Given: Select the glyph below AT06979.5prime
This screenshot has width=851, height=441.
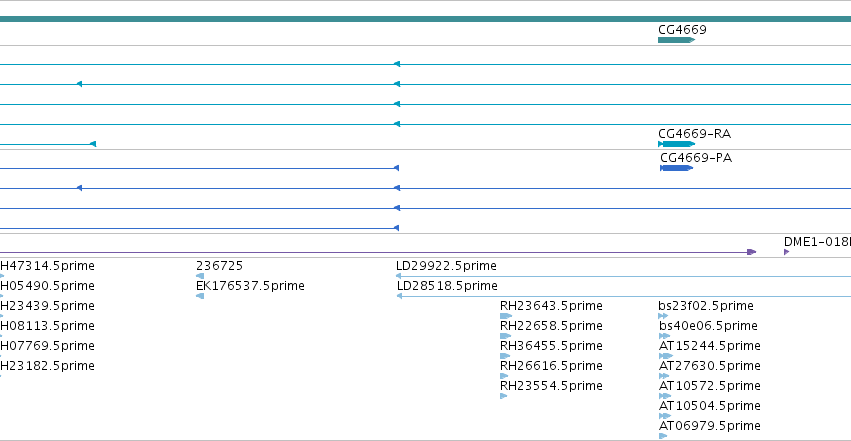Looking at the screenshot, I should coord(663,436).
